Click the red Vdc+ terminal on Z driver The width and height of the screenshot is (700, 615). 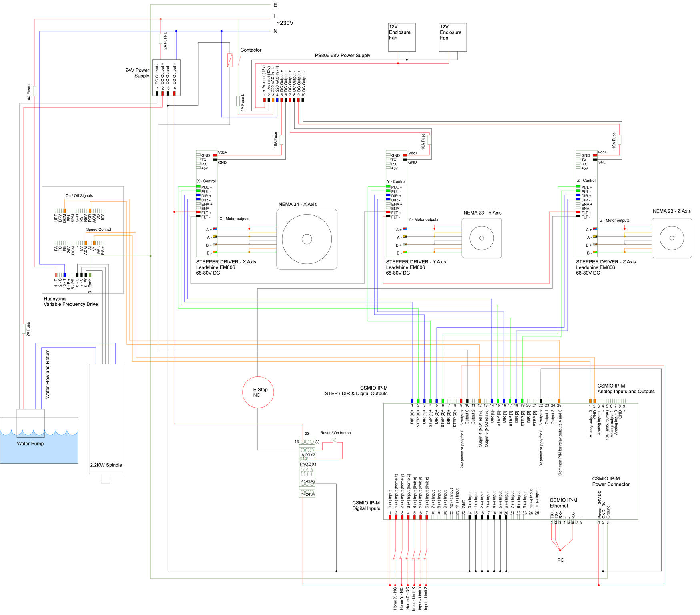(595, 155)
